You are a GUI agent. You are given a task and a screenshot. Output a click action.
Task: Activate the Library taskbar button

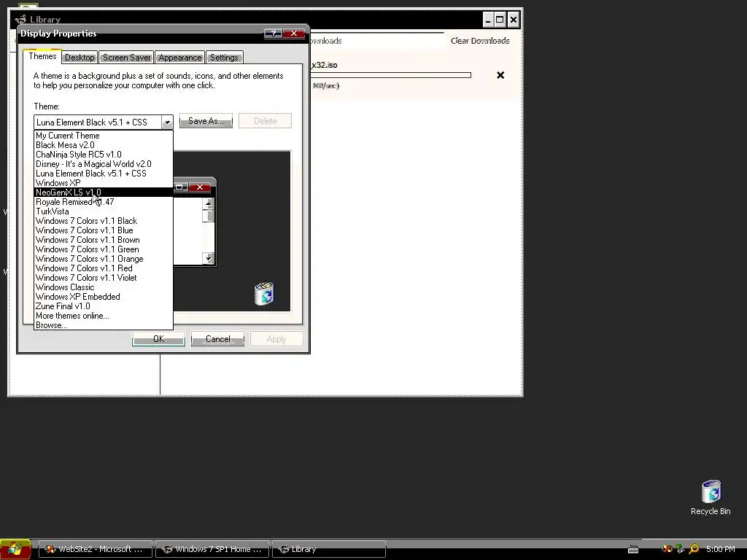[329, 549]
